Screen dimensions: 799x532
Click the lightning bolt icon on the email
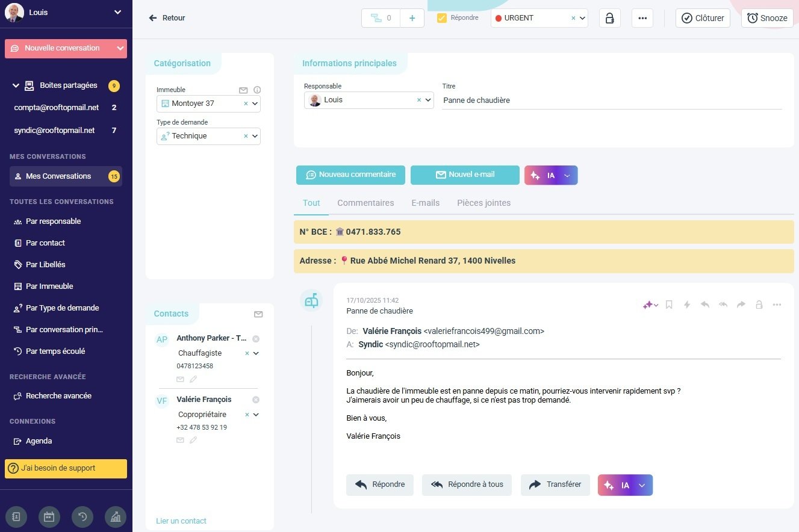[687, 305]
